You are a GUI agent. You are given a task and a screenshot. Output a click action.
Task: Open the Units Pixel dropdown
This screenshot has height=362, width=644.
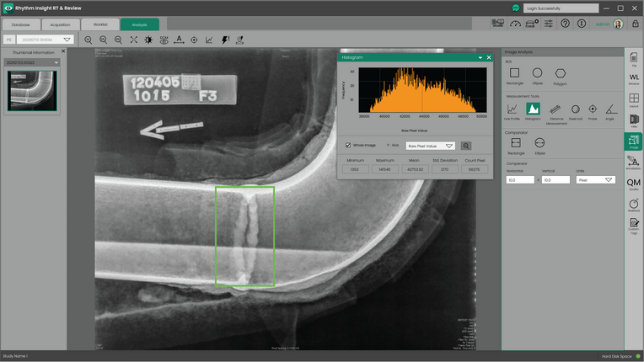(595, 180)
